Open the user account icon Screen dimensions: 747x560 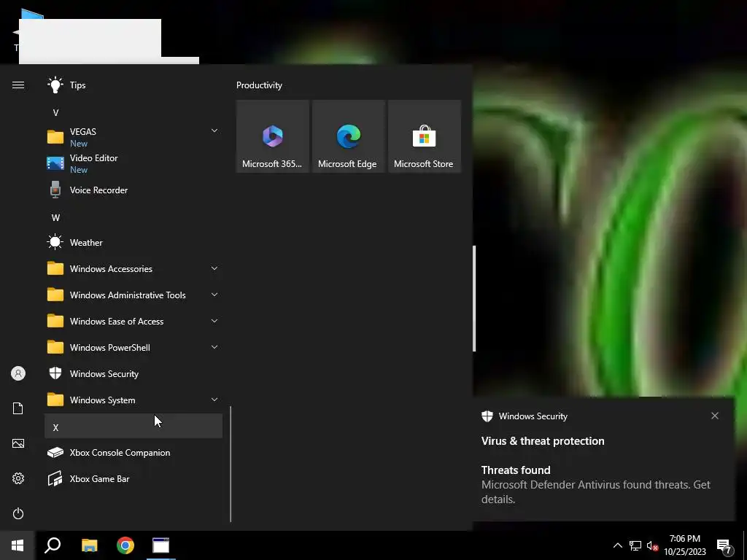click(18, 373)
